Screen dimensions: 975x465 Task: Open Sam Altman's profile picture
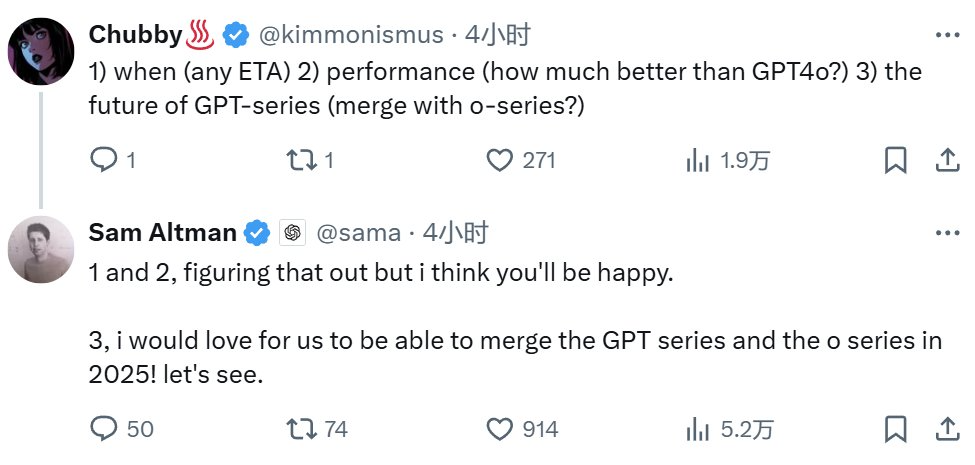pos(40,249)
